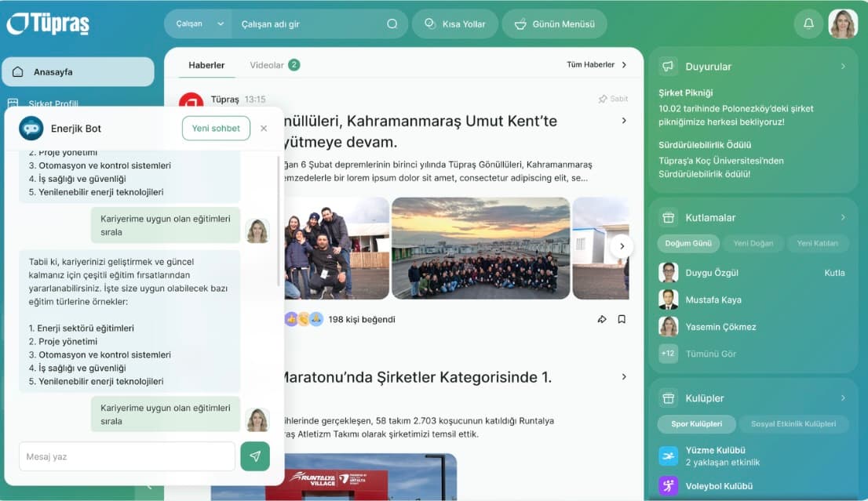The image size is (868, 501).
Task: Click the Duyurular megaphone icon
Action: tap(669, 66)
